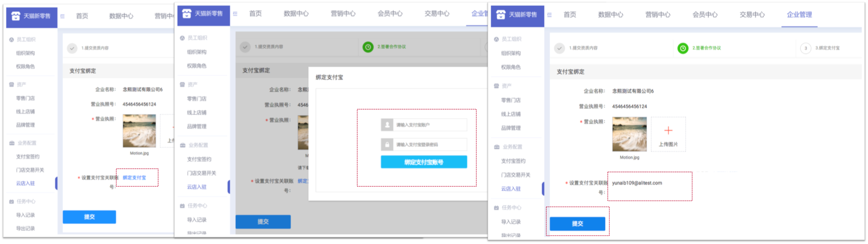The image size is (868, 244).
Task: Click the 任务中心 section icon in the right window
Action: 496,208
